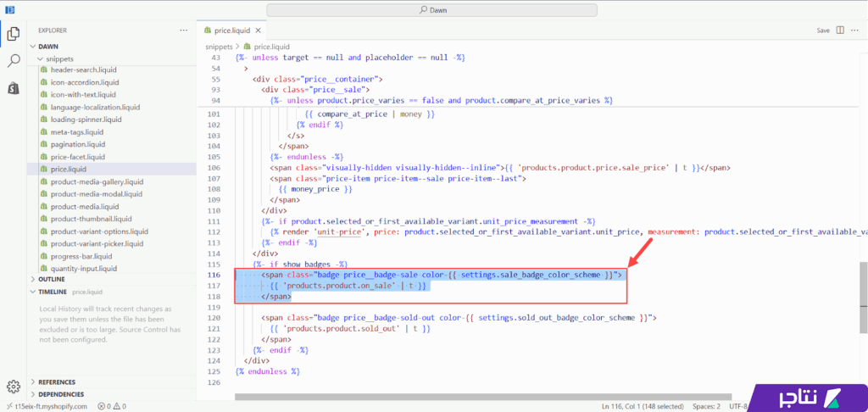Click the errors and warnings status indicator

tap(112, 406)
